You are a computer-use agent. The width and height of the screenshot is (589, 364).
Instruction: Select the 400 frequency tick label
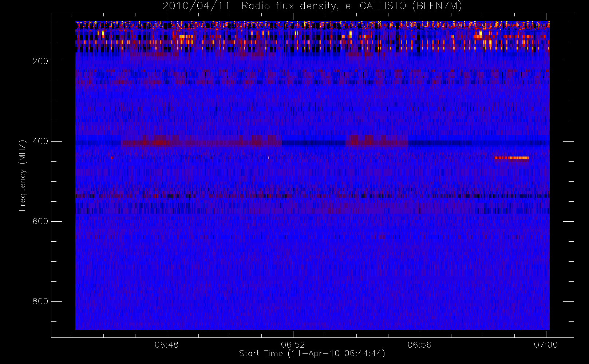[x=40, y=141]
